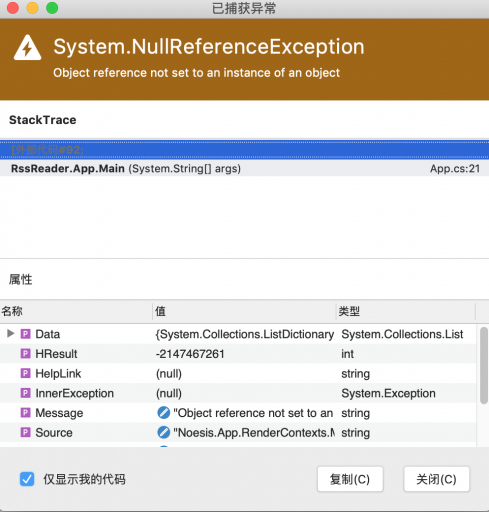Click the property icon beside HResult
The width and height of the screenshot is (489, 512).
tap(26, 354)
